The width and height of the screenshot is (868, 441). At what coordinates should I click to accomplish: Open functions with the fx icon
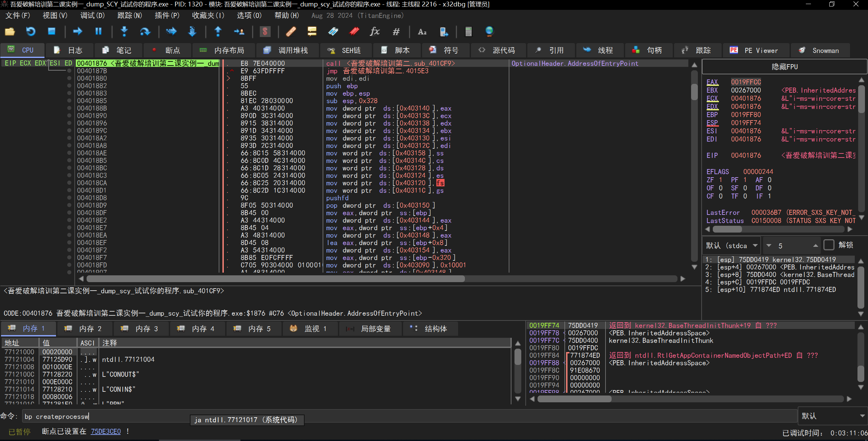tap(375, 32)
